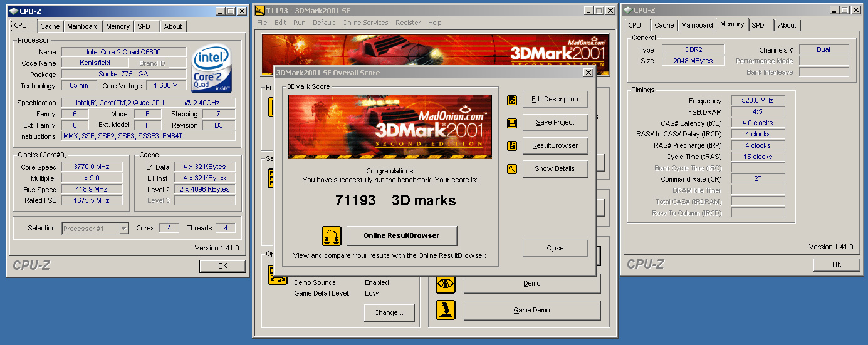The height and width of the screenshot is (345, 868).
Task: Click the Game Demo button
Action: click(532, 310)
